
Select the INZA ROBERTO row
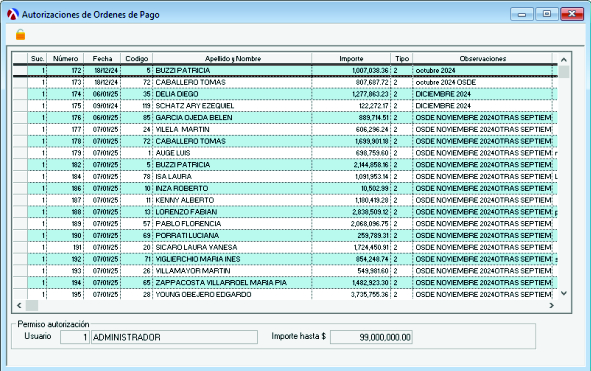tap(285, 188)
